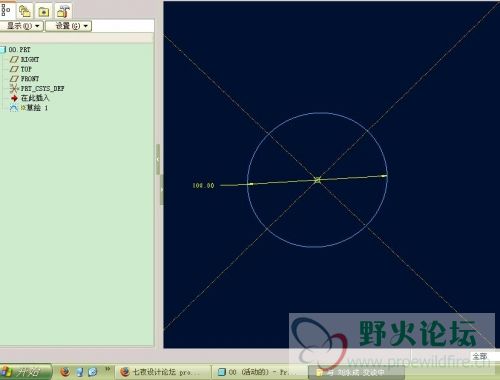Viewport: 500px width, 380px height.
Task: Click the red insert-here arrow marker
Action: (14, 98)
